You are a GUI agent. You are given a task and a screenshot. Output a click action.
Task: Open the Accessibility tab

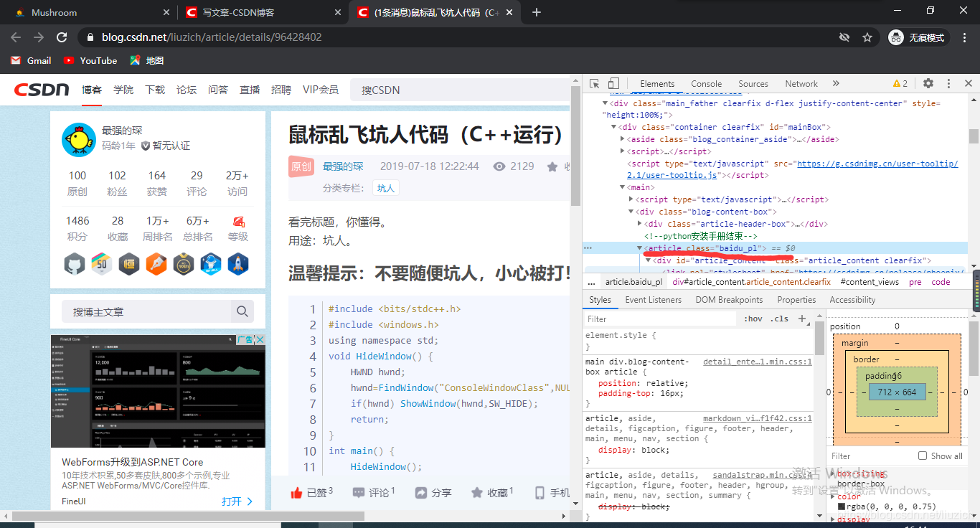click(x=852, y=300)
